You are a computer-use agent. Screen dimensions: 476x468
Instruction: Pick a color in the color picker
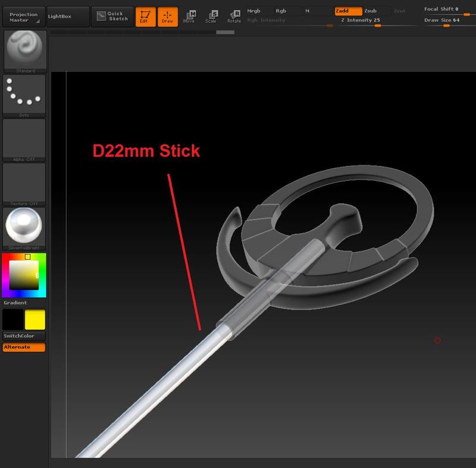coord(24,275)
